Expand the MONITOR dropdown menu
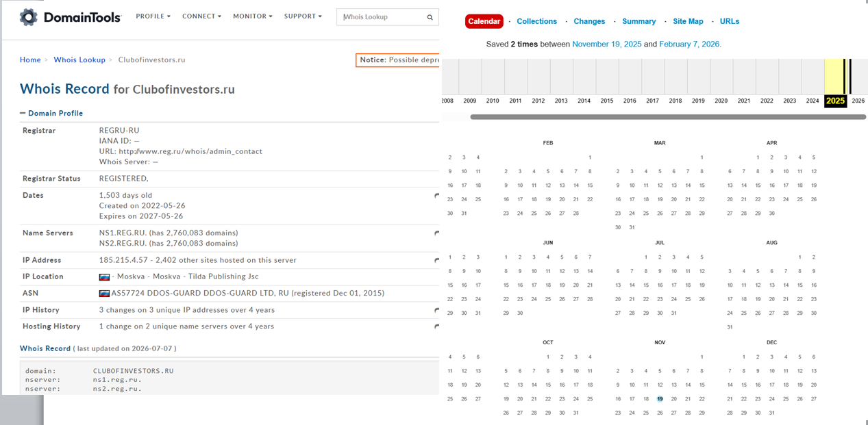 (x=252, y=16)
